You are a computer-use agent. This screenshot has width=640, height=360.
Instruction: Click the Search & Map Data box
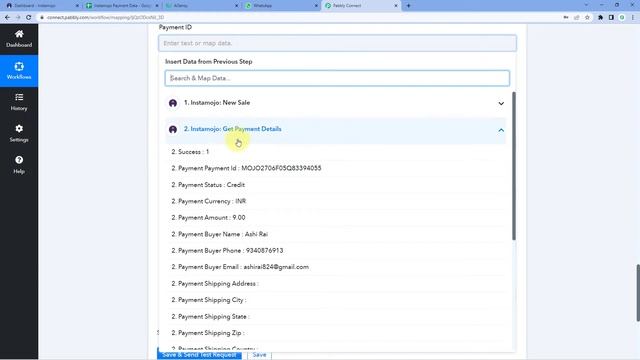[337, 78]
